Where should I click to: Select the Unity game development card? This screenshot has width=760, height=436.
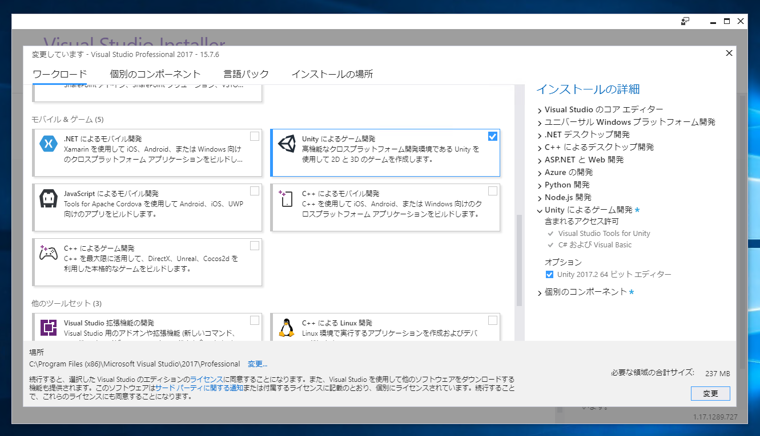click(x=385, y=153)
